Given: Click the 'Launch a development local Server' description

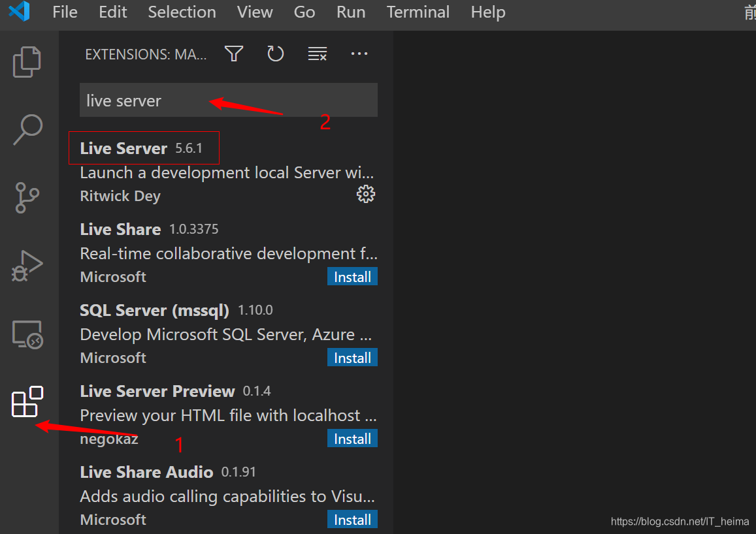Looking at the screenshot, I should click(227, 172).
